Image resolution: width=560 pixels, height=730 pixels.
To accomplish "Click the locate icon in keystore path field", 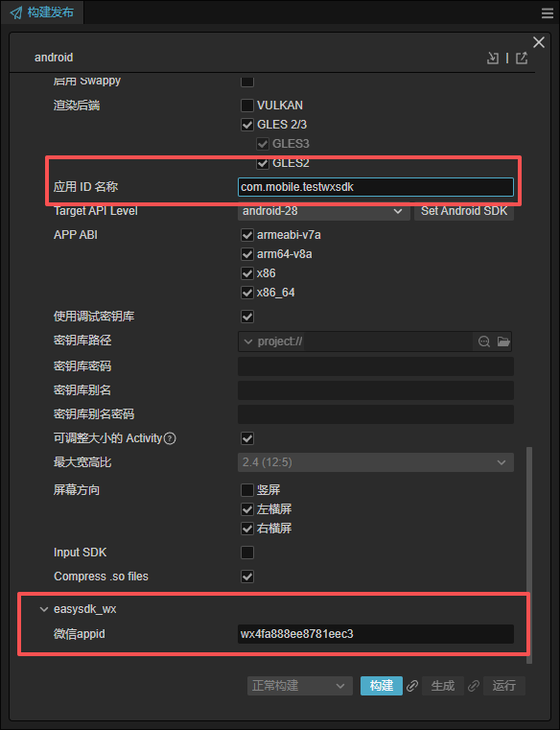I will 484,341.
